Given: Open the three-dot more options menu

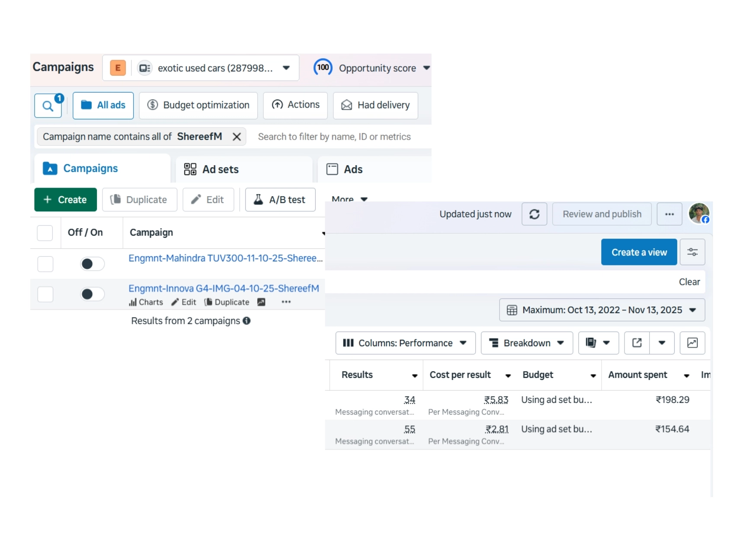Looking at the screenshot, I should (x=669, y=214).
